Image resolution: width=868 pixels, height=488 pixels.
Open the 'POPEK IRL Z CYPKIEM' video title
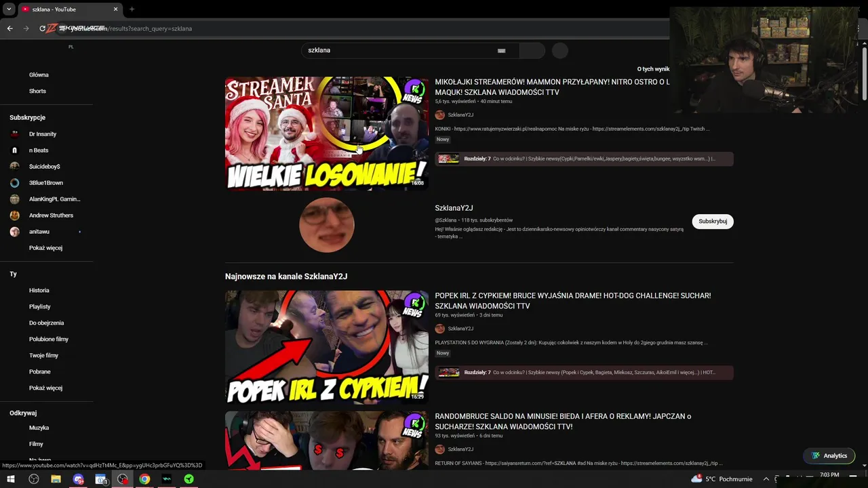573,300
